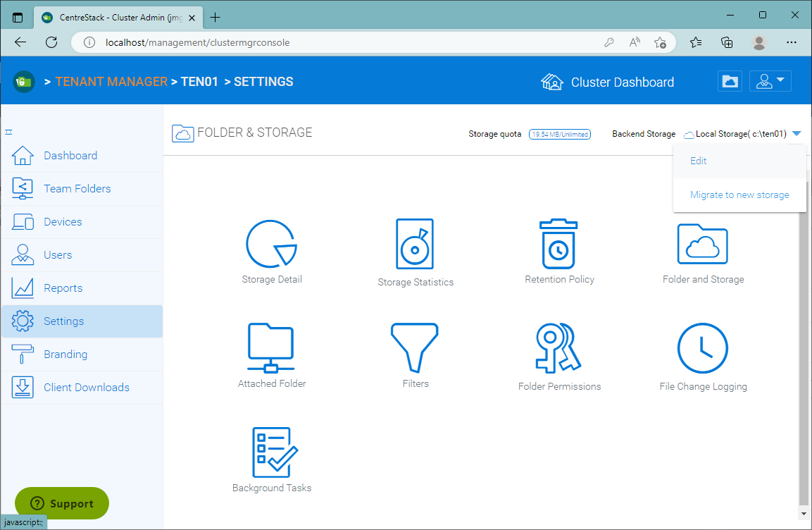Image resolution: width=812 pixels, height=530 pixels.
Task: Open Client Downloads in the sidebar
Action: [87, 388]
